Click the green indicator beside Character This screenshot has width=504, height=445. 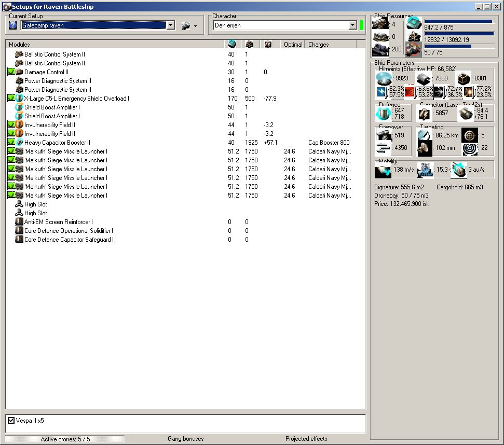pos(361,25)
